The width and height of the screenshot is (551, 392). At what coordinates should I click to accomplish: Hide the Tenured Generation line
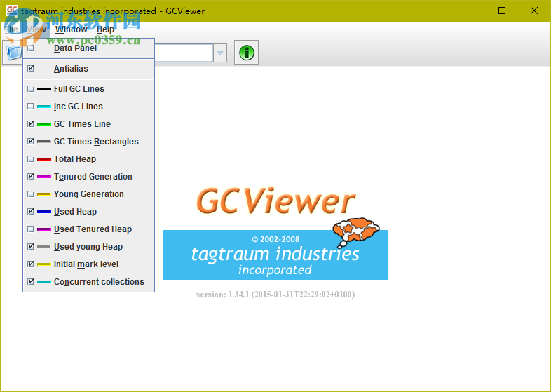[88, 177]
